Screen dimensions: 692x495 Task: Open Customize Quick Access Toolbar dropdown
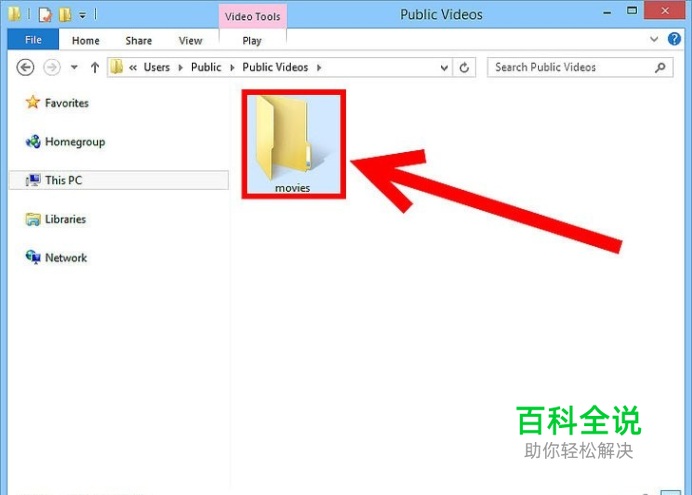83,15
